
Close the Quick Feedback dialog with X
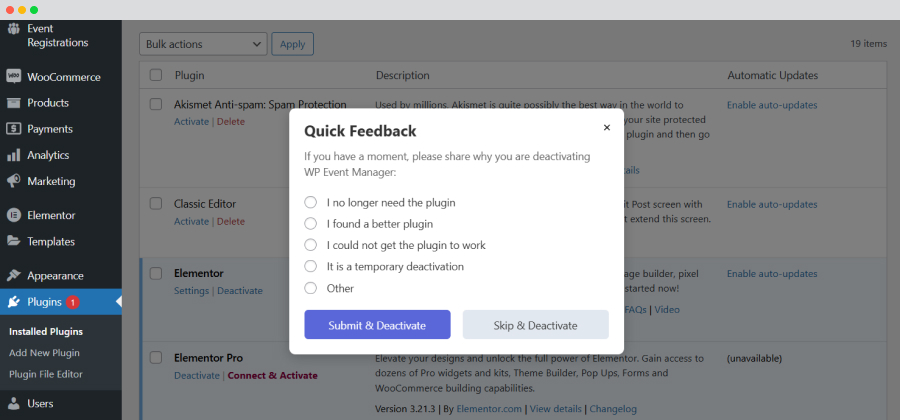click(x=607, y=127)
